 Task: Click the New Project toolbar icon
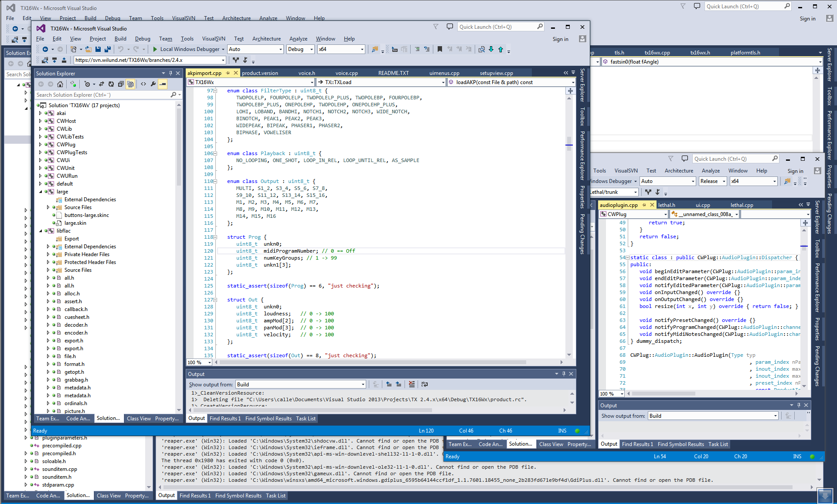[x=73, y=49]
